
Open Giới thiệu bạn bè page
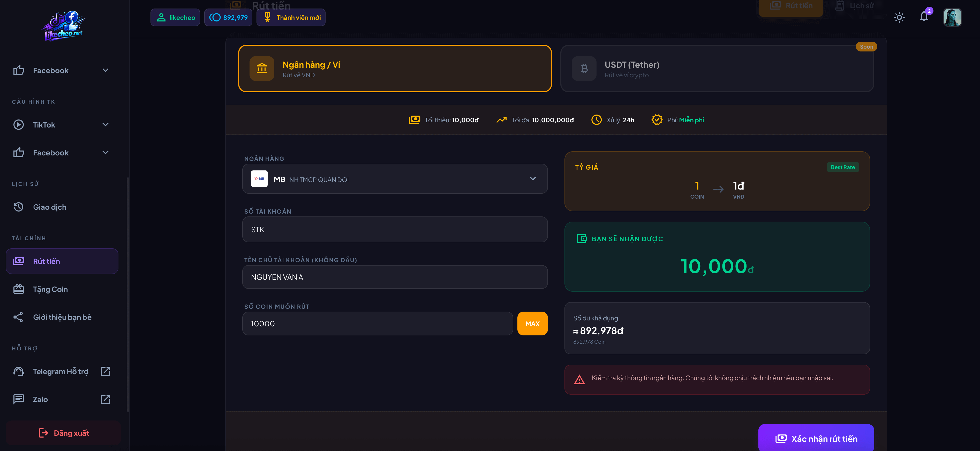tap(62, 317)
